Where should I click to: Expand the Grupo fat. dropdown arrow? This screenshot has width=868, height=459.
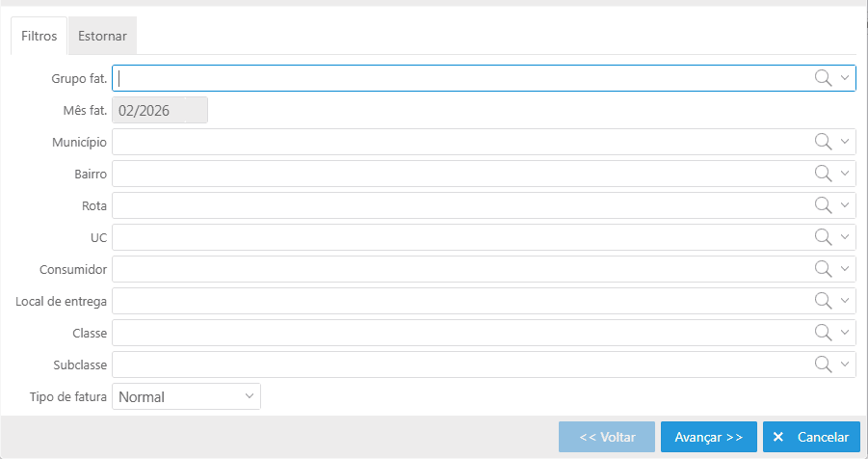pyautogui.click(x=845, y=78)
